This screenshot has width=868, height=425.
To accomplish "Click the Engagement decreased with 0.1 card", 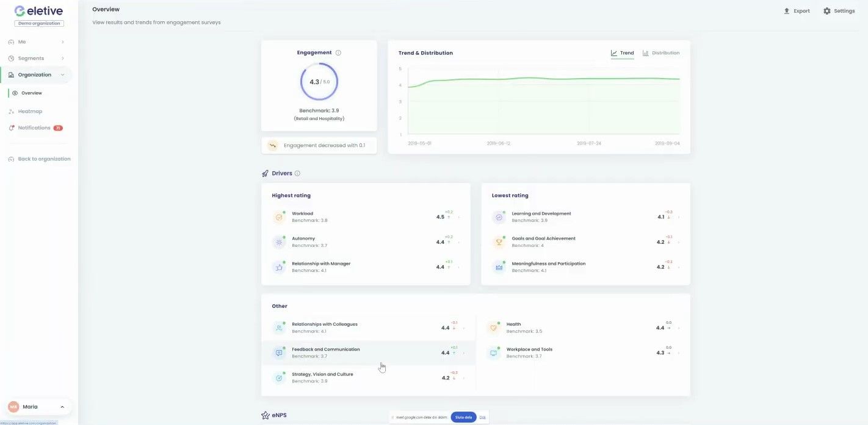I will pos(319,146).
